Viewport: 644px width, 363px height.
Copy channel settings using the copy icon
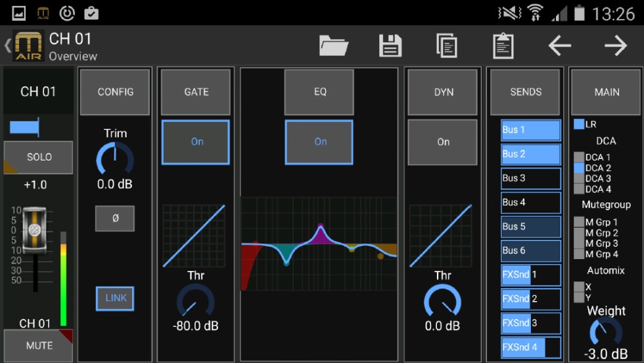447,45
